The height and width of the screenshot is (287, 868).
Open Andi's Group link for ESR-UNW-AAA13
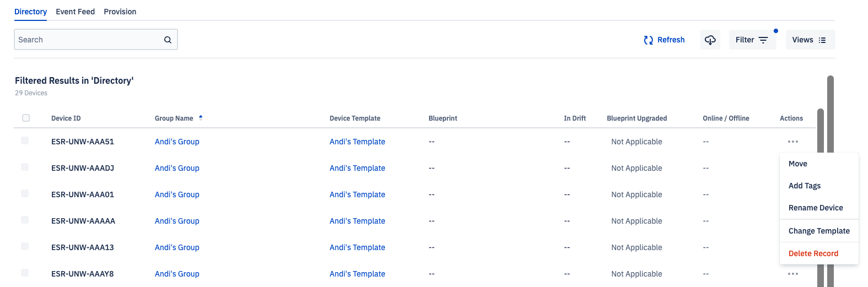click(x=177, y=247)
